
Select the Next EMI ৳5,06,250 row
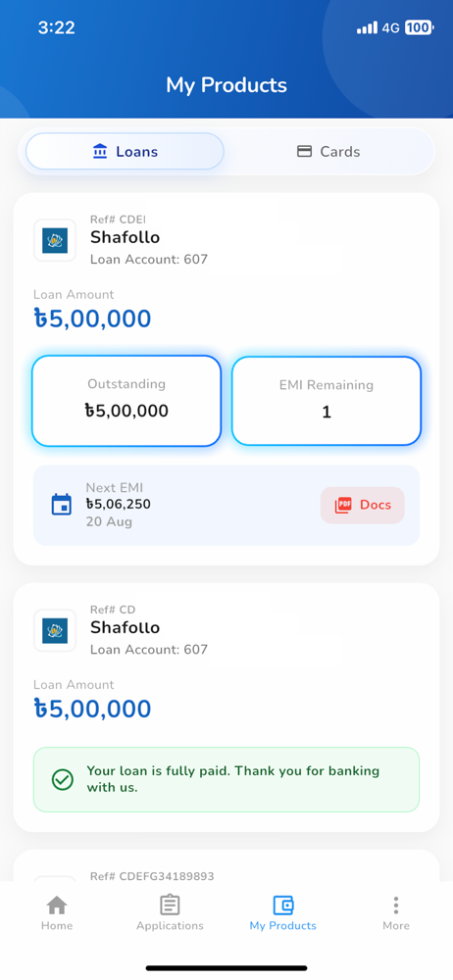(226, 505)
